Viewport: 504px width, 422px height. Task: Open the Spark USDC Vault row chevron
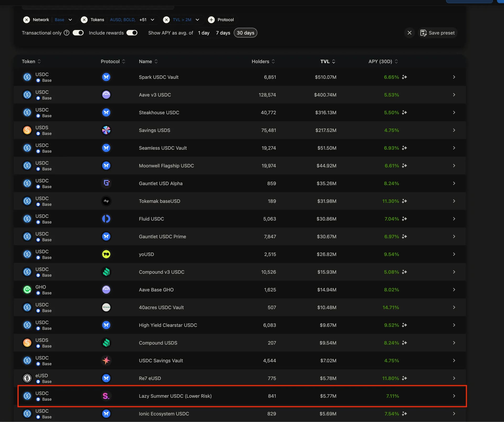coord(454,77)
